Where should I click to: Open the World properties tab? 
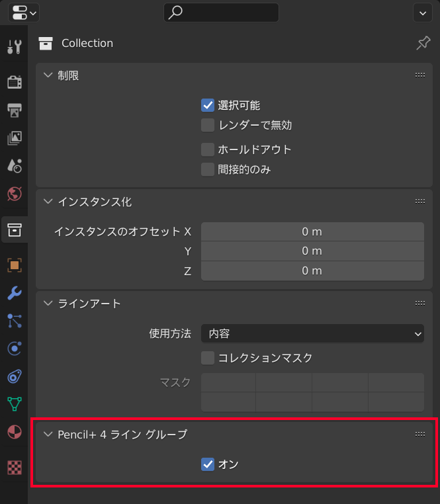(15, 194)
